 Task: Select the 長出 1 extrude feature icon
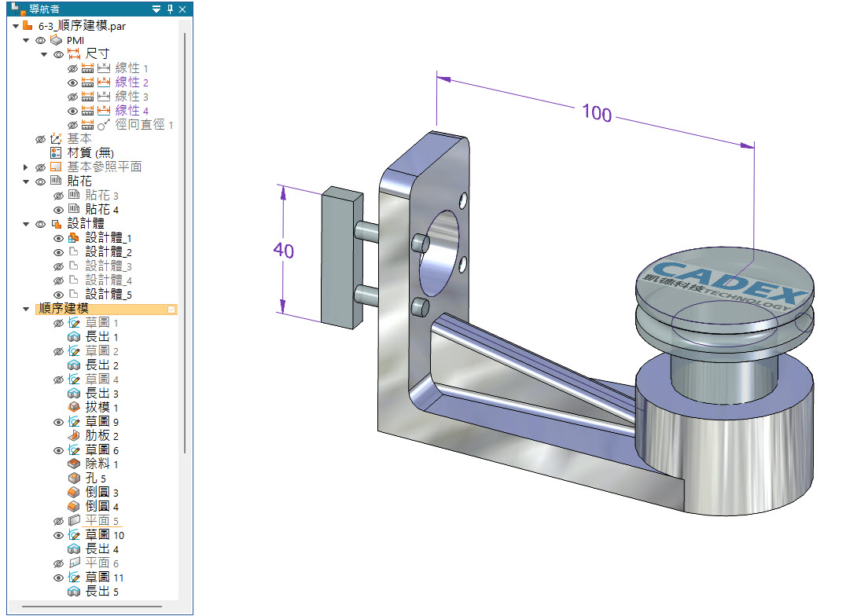coord(74,337)
